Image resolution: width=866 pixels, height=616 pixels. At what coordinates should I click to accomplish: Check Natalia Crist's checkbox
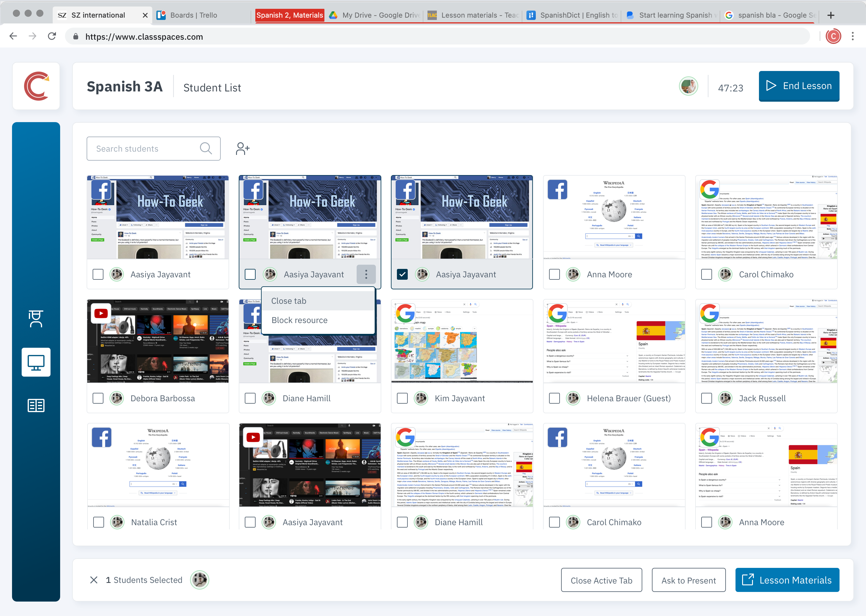coord(99,522)
